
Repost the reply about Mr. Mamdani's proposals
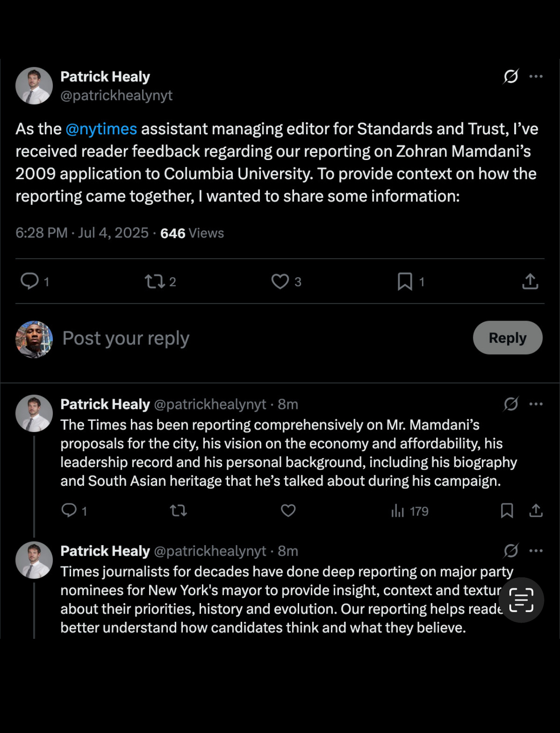point(178,510)
